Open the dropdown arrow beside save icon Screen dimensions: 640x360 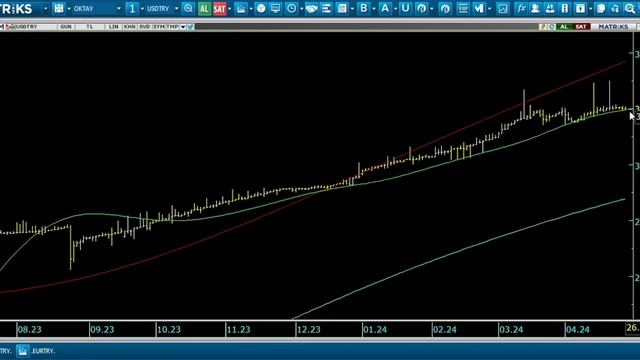click(x=69, y=9)
